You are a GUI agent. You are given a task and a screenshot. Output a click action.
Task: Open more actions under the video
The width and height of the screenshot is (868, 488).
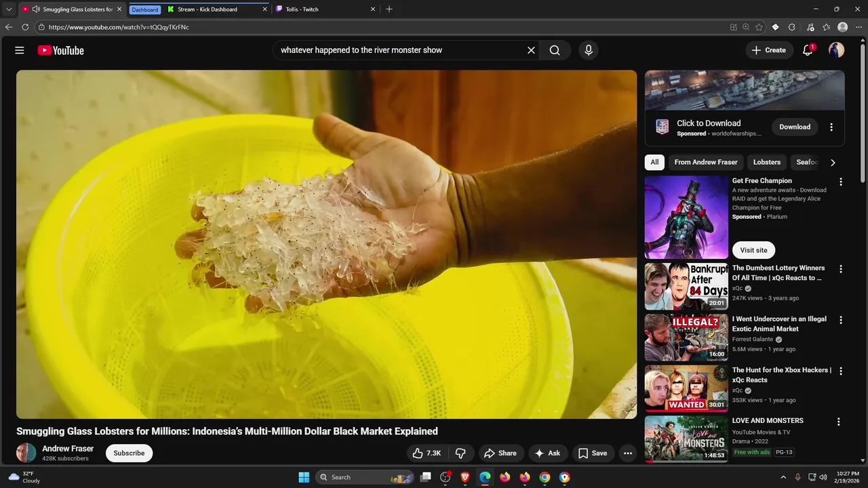[x=628, y=453]
